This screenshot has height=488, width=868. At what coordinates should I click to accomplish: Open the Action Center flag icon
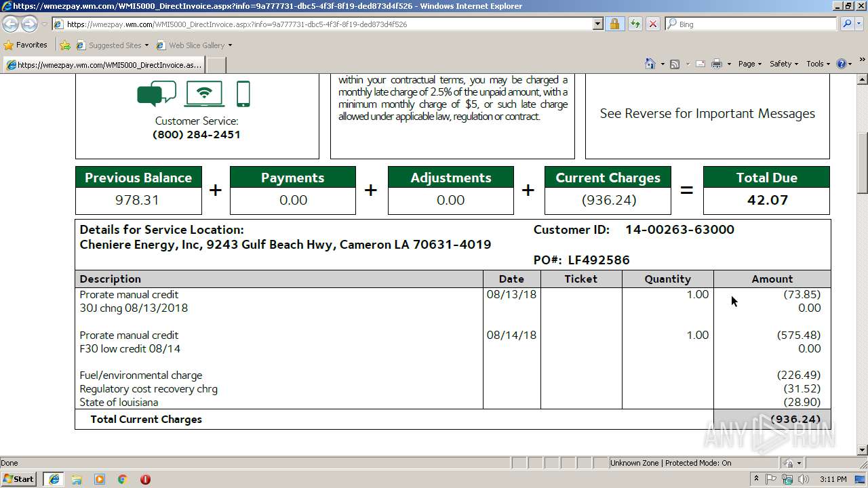click(771, 479)
